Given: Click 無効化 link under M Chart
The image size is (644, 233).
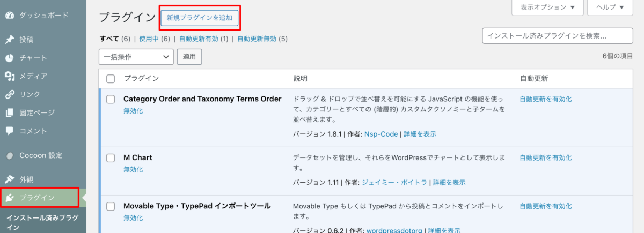Looking at the screenshot, I should 133,169.
